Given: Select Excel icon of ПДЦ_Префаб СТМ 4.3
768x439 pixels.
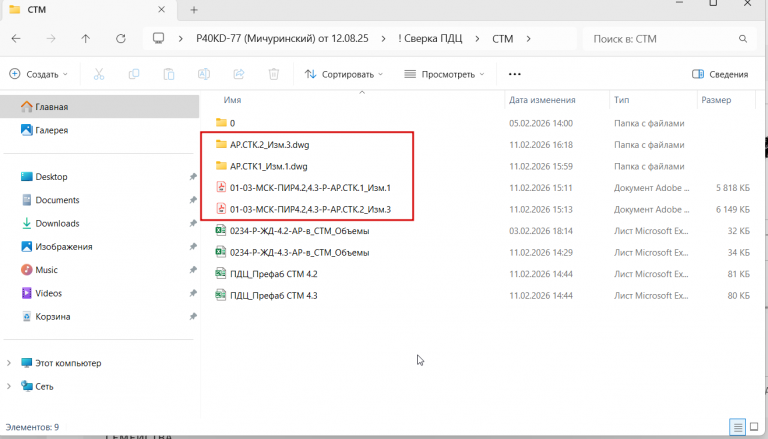Looking at the screenshot, I should click(x=221, y=295).
